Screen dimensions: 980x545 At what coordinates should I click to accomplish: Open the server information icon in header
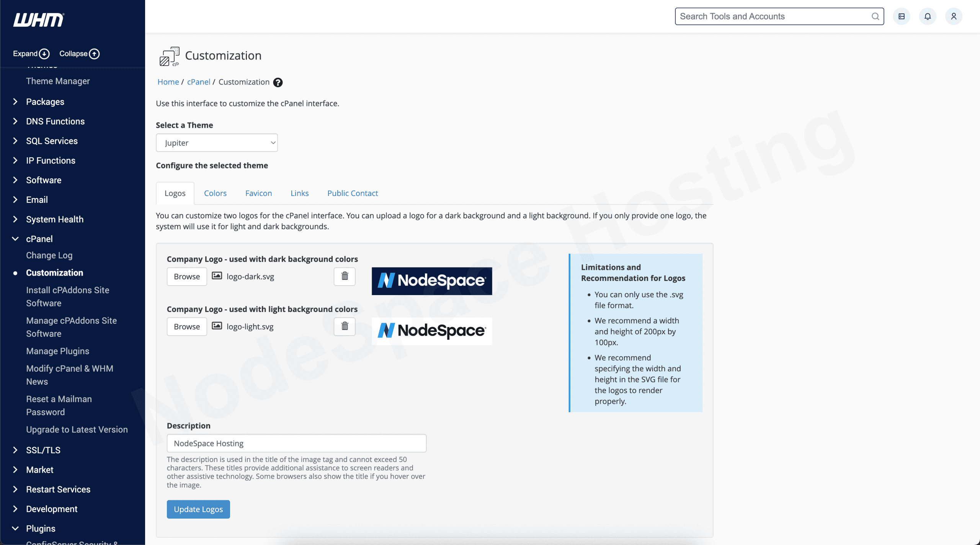[x=902, y=16]
